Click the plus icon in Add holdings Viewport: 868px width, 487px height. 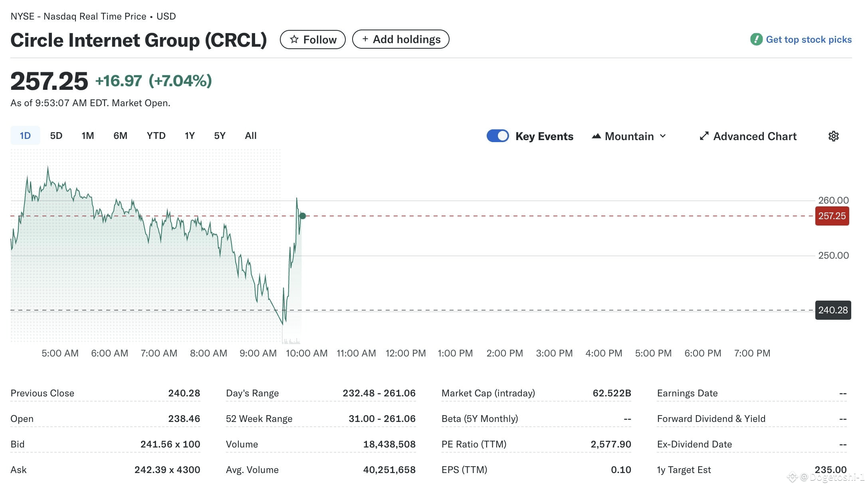click(x=365, y=39)
